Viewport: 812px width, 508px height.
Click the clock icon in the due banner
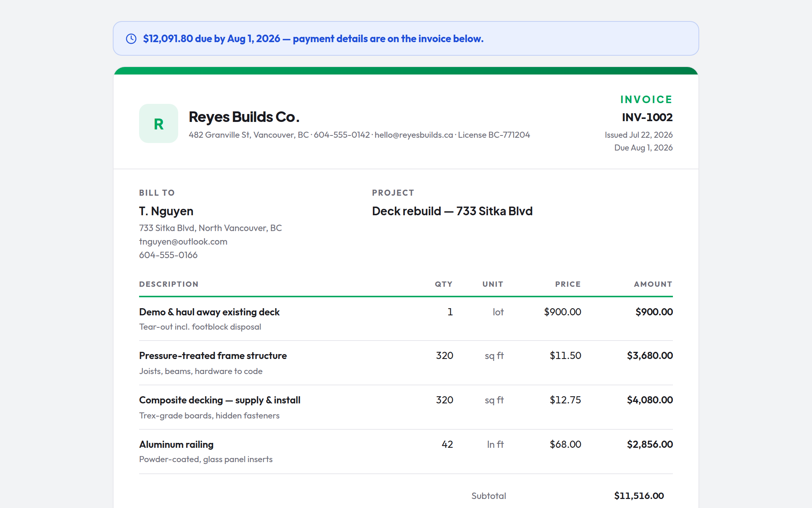coord(131,39)
